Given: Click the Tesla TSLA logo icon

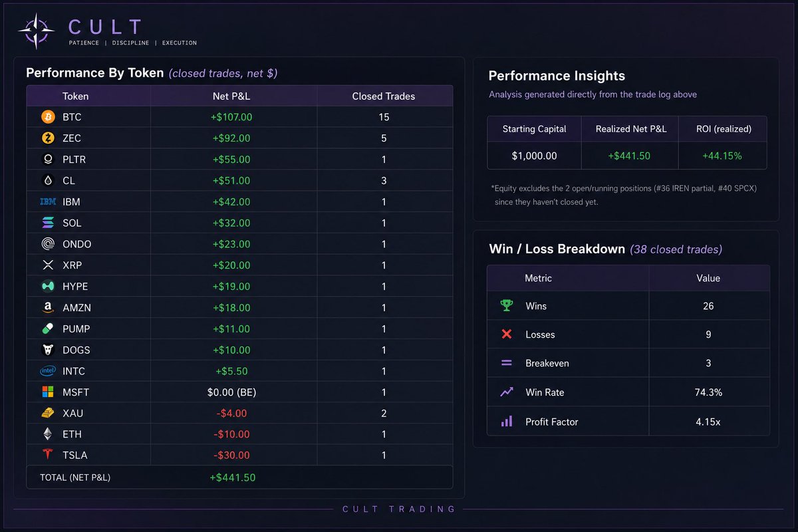Looking at the screenshot, I should (x=48, y=456).
